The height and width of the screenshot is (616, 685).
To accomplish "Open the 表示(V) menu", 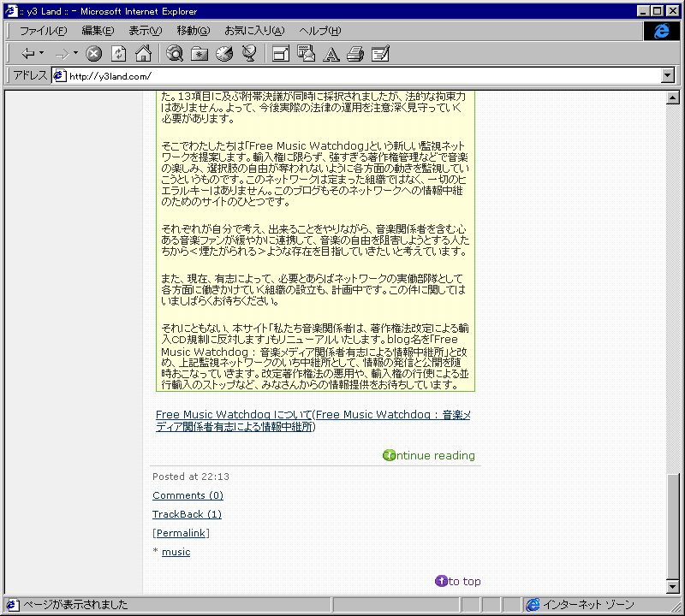I will coord(145,31).
